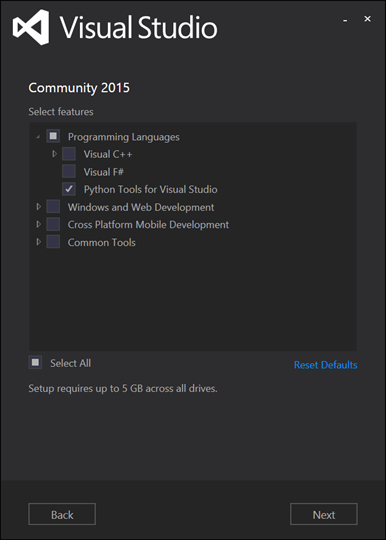Check the Visual C++ checkbox

(x=69, y=154)
